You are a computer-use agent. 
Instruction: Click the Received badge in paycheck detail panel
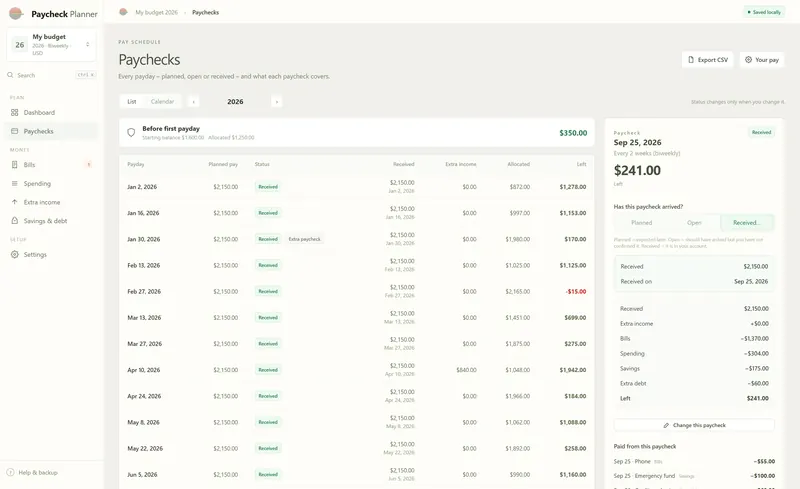click(761, 132)
